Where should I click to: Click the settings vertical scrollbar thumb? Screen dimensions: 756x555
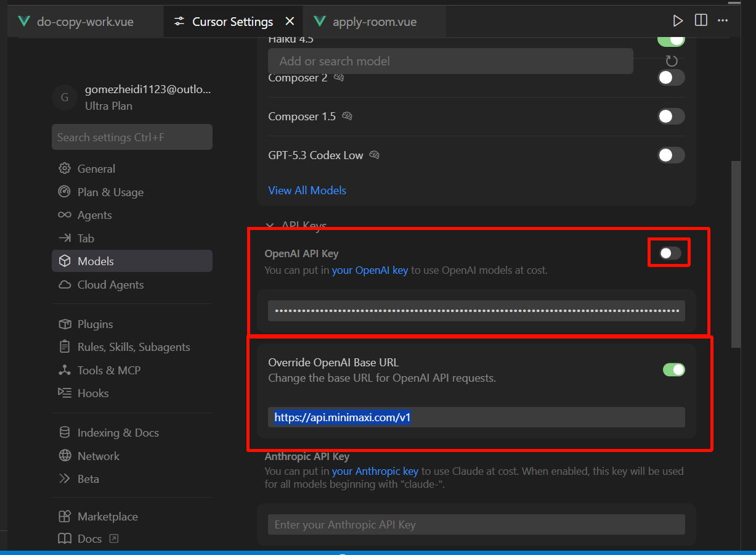click(x=736, y=254)
